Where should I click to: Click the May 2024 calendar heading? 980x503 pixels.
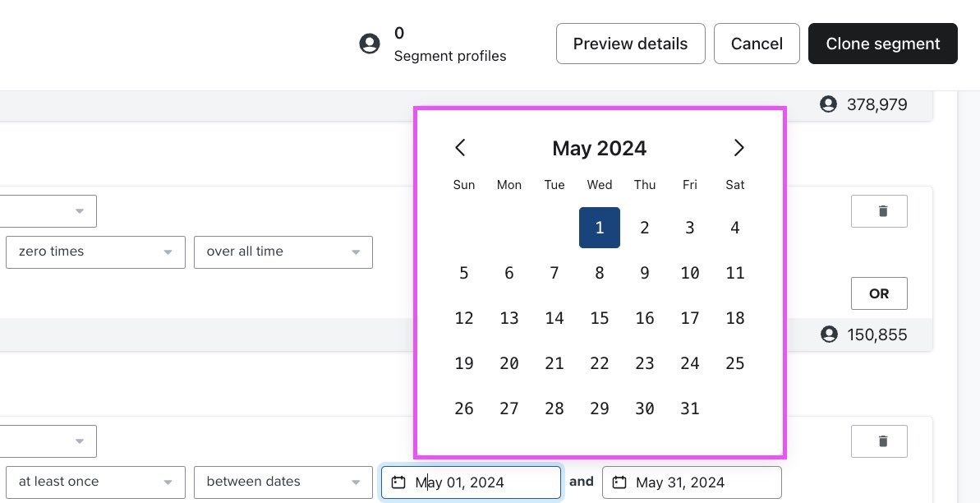[600, 148]
